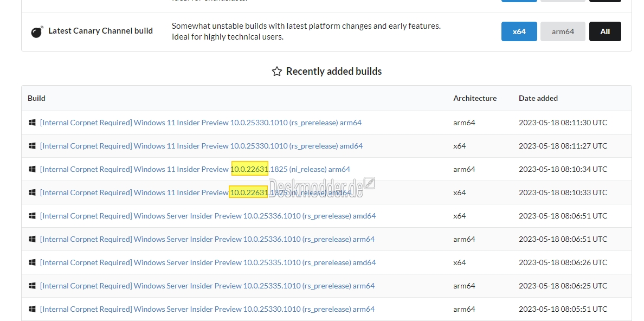The height and width of the screenshot is (321, 644).
Task: Click the Latest Canary Channel build label
Action: [101, 31]
